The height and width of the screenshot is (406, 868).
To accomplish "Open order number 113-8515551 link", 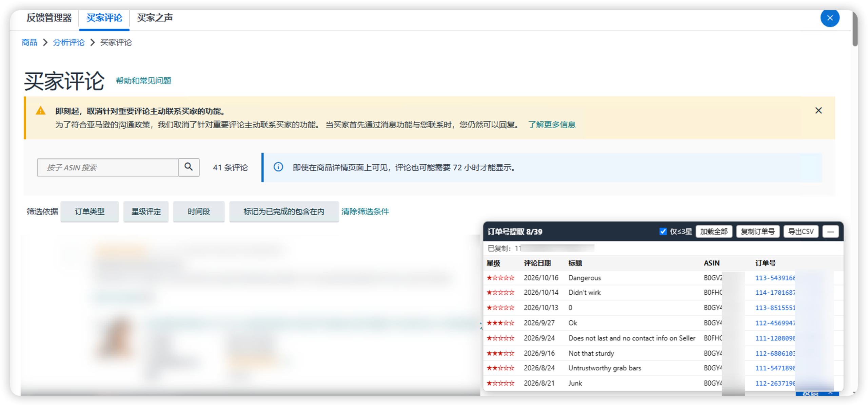I will pos(775,308).
